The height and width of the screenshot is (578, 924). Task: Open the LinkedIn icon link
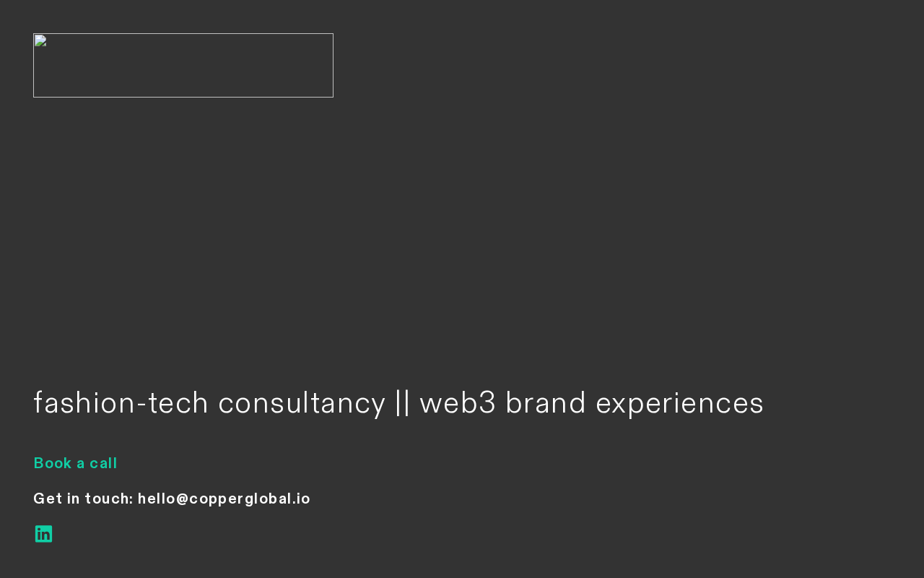(x=43, y=534)
